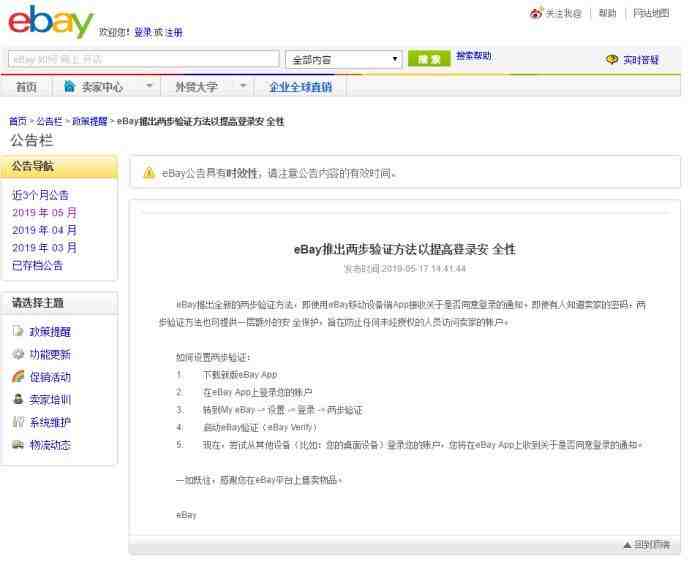692x565 pixels.
Task: Click step 3 转到My eBay 设置 text
Action: [x=282, y=410]
